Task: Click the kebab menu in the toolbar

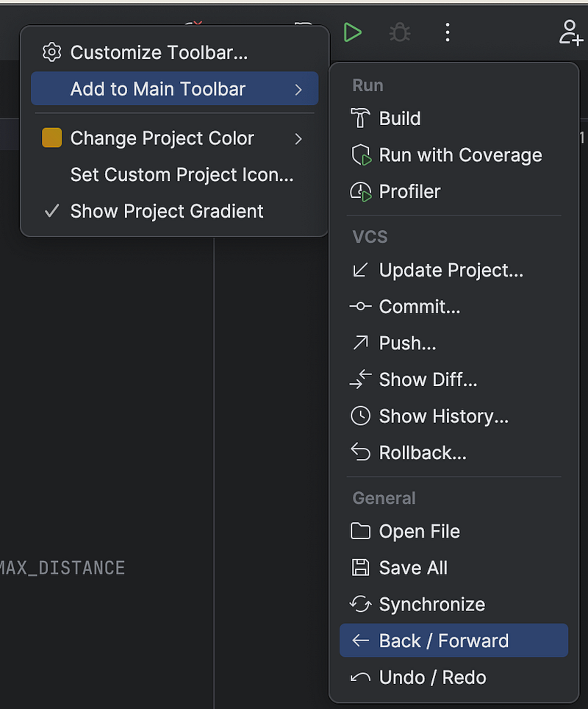Action: tap(448, 32)
